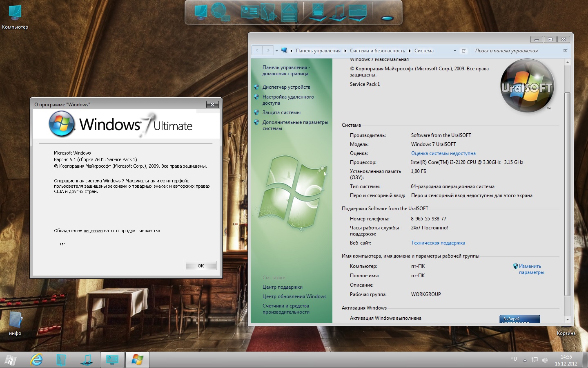Show hidden tray icons arrow
The width and height of the screenshot is (588, 368).
[x=525, y=360]
